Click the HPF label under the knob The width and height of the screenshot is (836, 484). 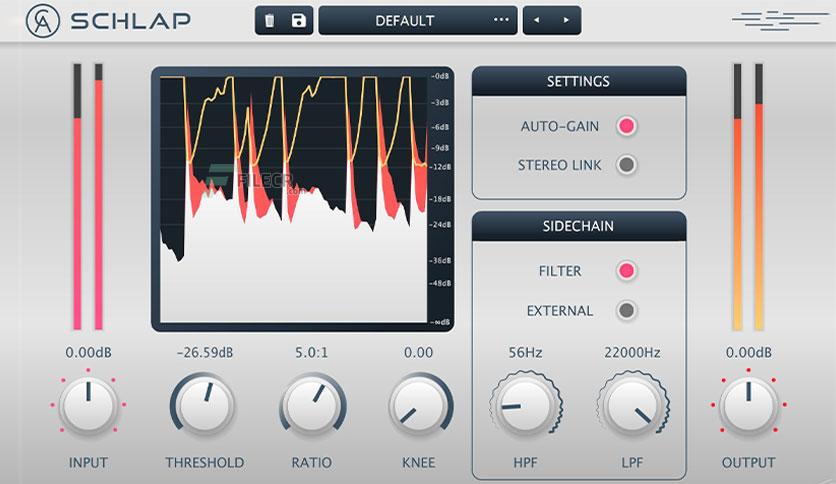525,462
